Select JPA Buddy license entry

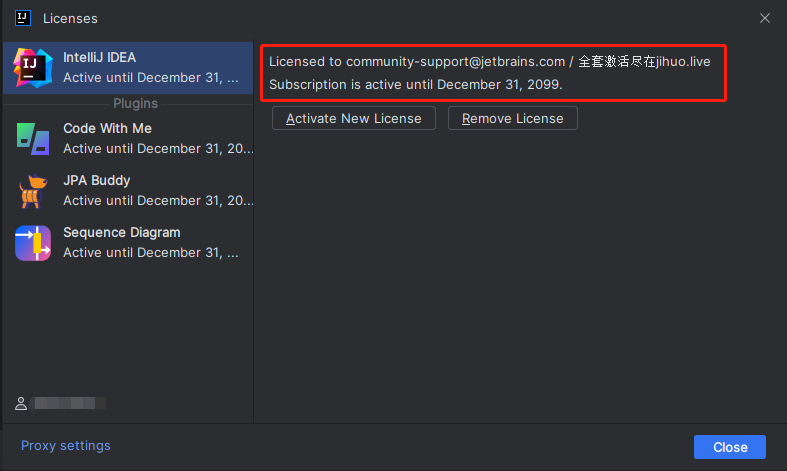coord(128,191)
